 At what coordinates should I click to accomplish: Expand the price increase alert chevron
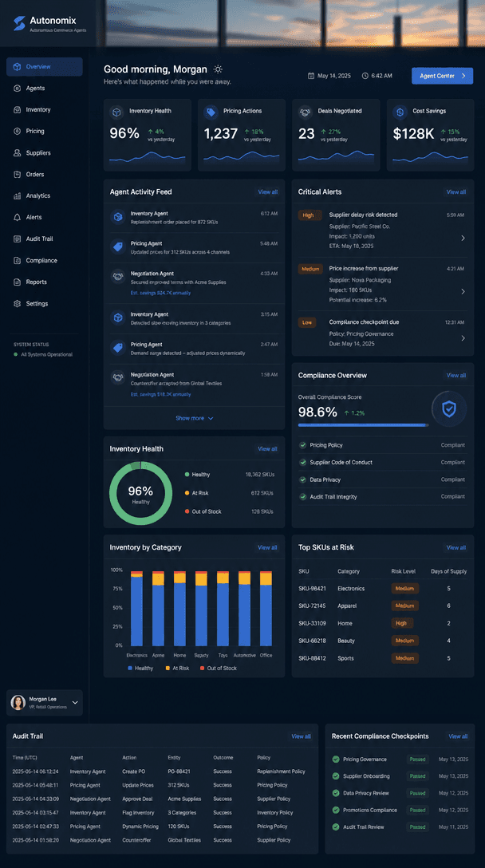(463, 291)
